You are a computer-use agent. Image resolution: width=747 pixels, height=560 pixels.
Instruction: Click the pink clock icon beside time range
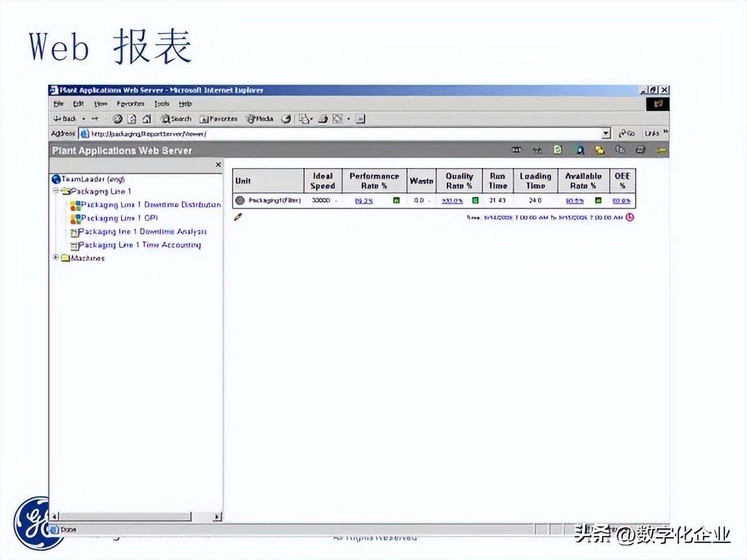pos(630,217)
